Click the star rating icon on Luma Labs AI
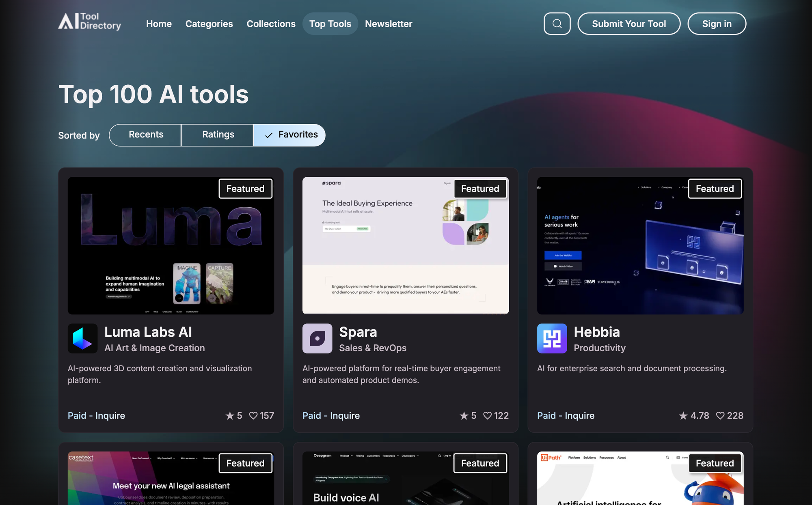 (x=230, y=416)
